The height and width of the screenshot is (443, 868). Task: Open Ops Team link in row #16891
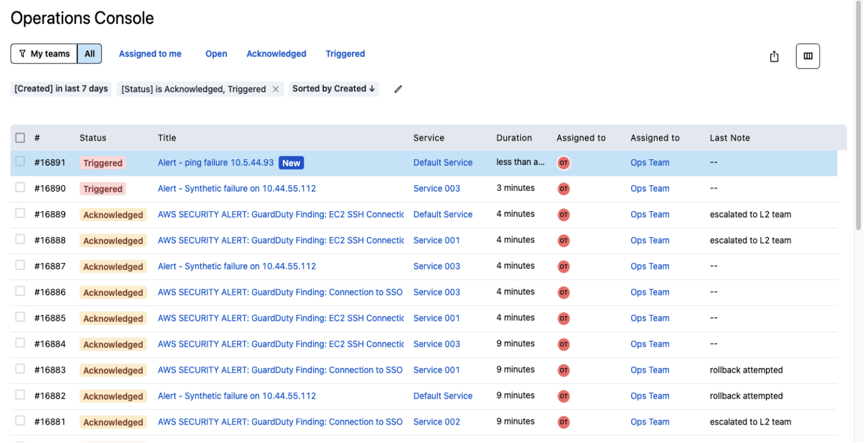click(650, 163)
